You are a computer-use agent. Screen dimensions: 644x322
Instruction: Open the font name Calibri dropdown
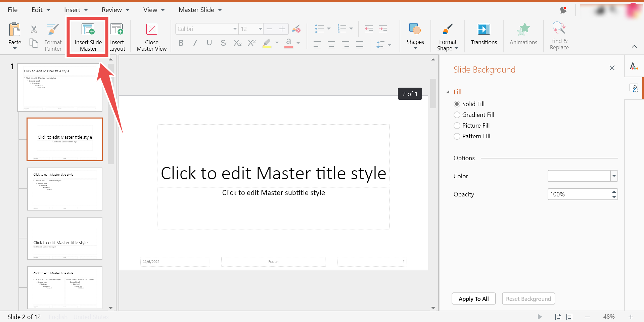click(235, 29)
